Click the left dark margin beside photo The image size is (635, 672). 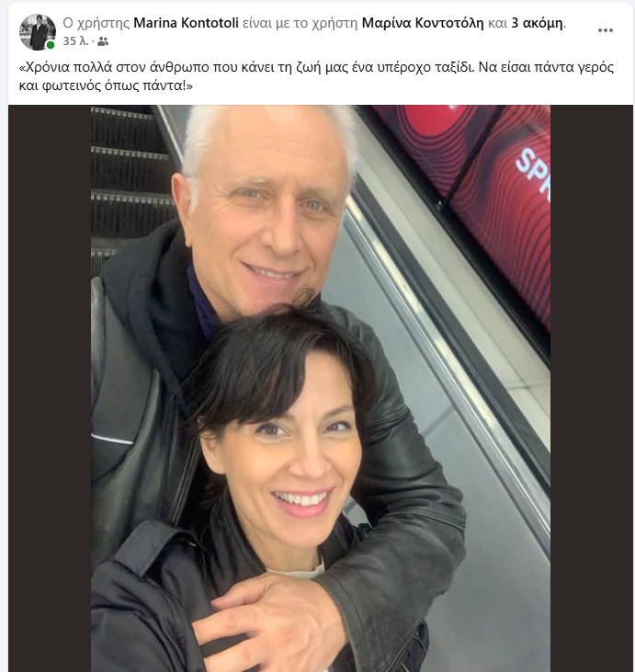50,388
